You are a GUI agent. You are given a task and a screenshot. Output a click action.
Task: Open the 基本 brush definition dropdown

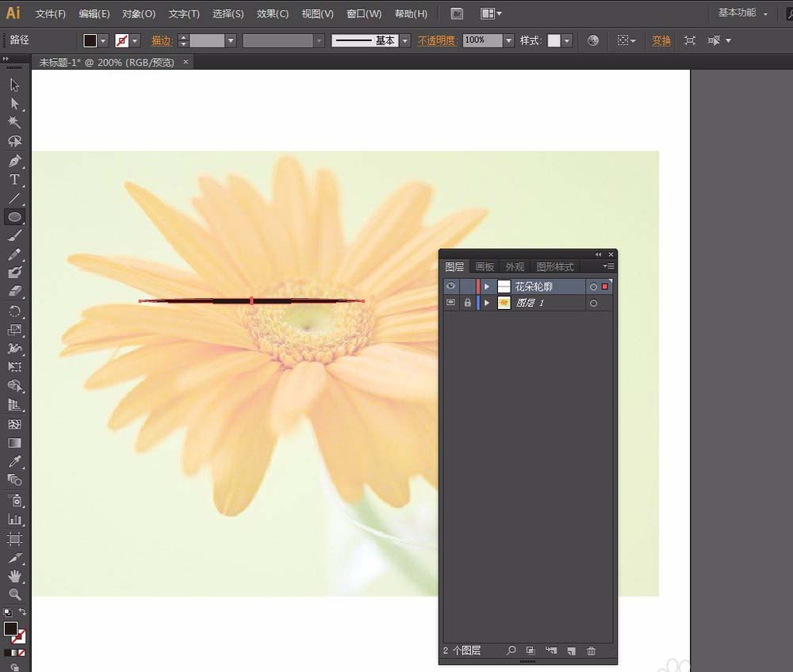pos(405,40)
